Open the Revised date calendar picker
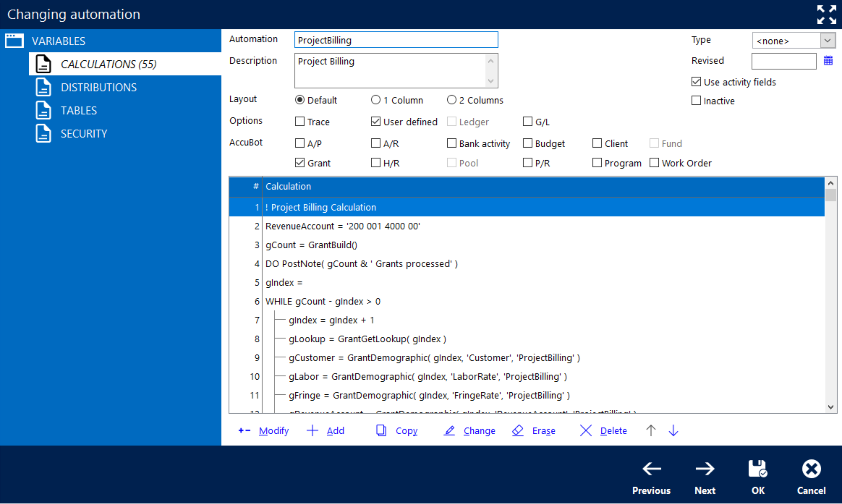The width and height of the screenshot is (842, 504). click(828, 61)
